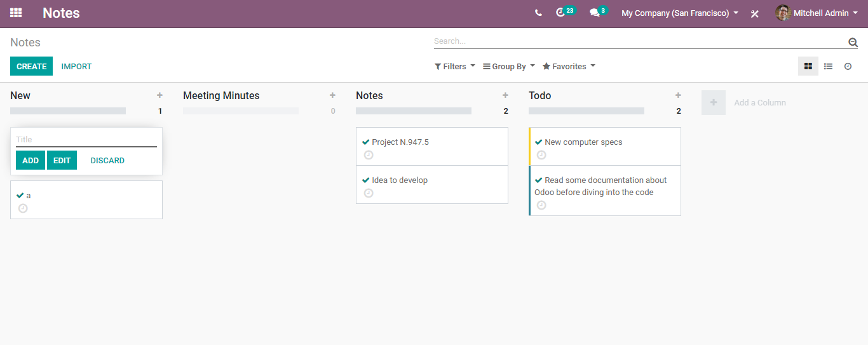Image resolution: width=868 pixels, height=345 pixels.
Task: Click plus icon in Meeting Minutes column
Action: coord(332,95)
